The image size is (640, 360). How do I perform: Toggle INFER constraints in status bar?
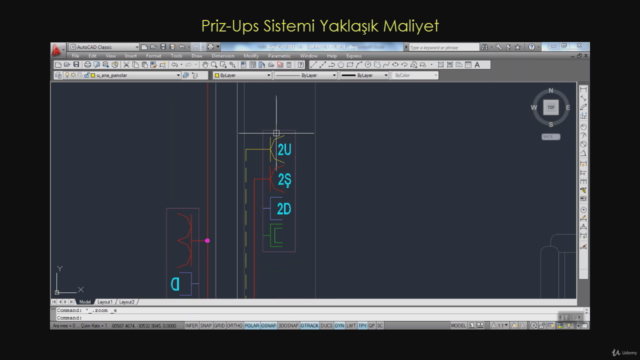tap(191, 326)
